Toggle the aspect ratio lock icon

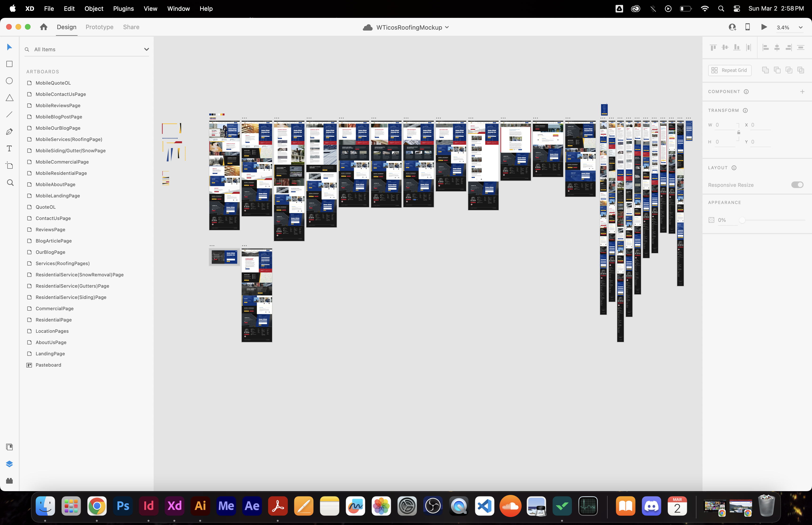pyautogui.click(x=738, y=132)
